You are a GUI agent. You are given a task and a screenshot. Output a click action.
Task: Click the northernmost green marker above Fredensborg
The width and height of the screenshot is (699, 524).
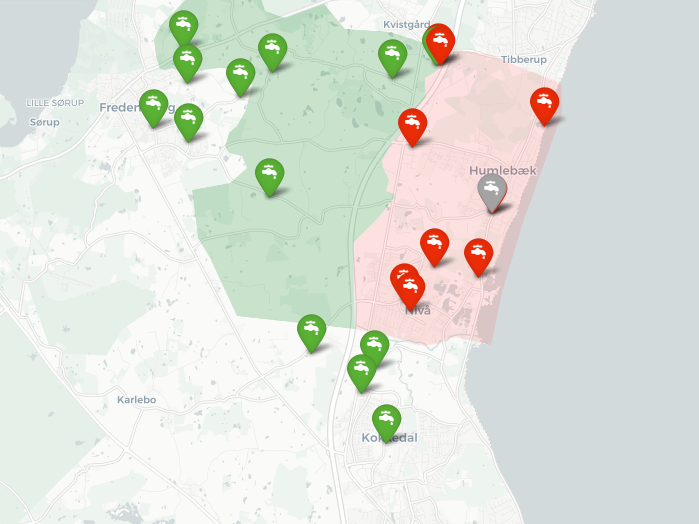[183, 27]
